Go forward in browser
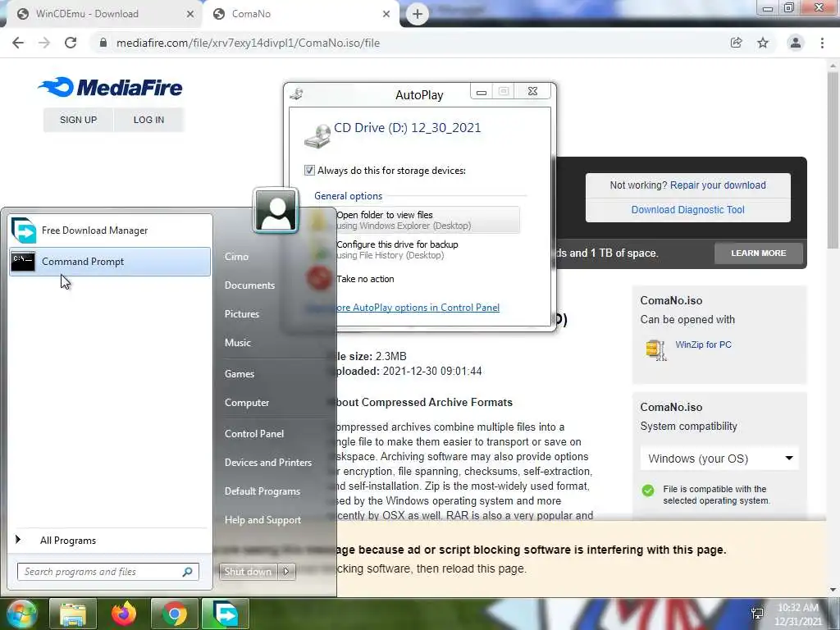 (44, 43)
